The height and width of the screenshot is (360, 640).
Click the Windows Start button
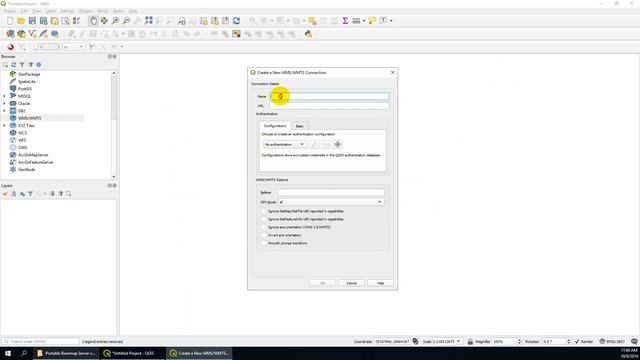coord(8,353)
